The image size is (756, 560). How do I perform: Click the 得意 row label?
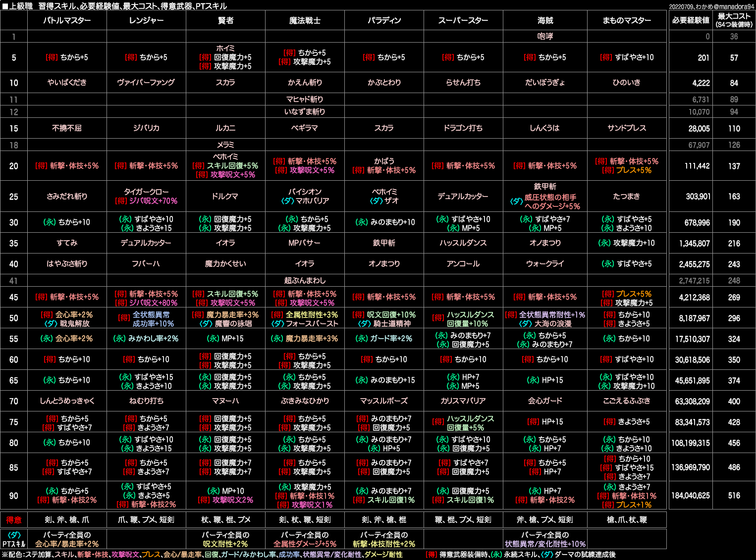point(14,520)
